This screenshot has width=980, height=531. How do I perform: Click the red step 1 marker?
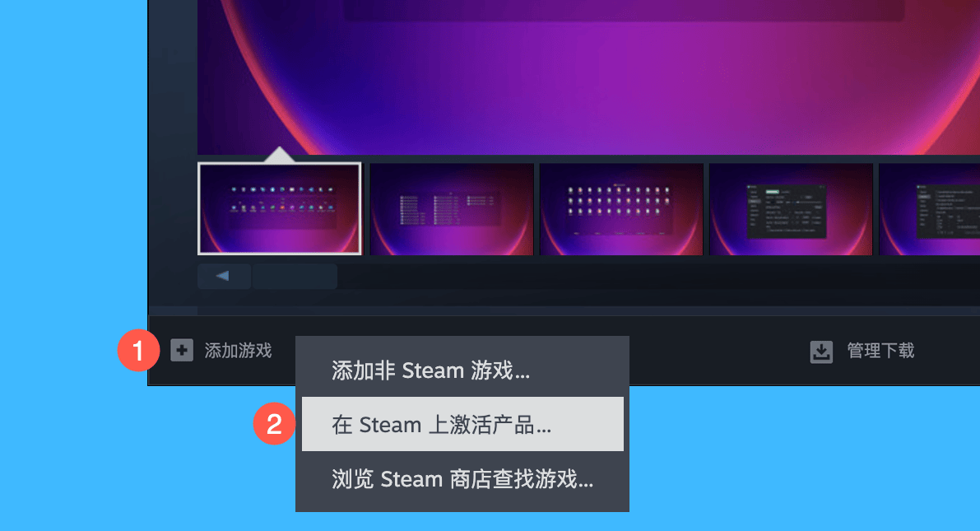coord(138,350)
